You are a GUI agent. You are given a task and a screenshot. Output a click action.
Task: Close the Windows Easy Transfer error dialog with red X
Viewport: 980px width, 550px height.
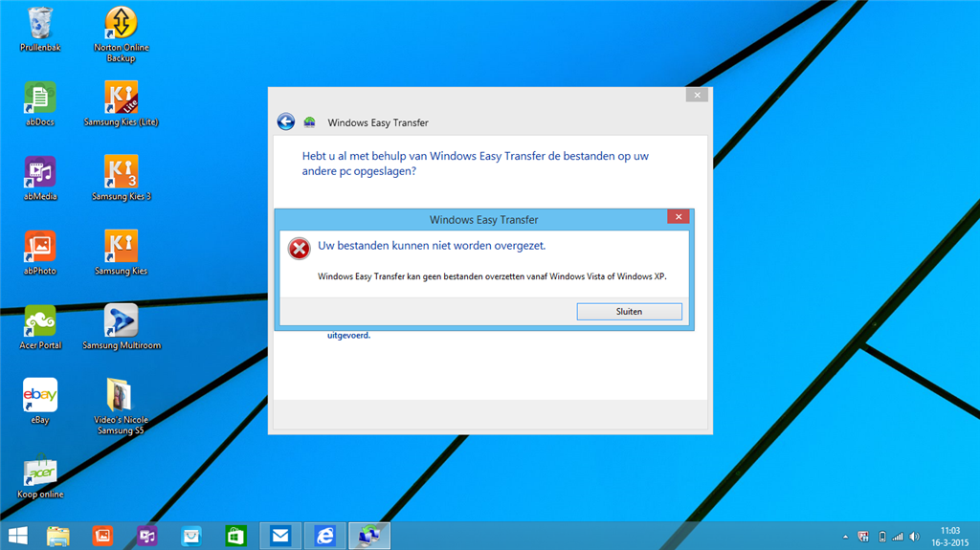pyautogui.click(x=679, y=217)
